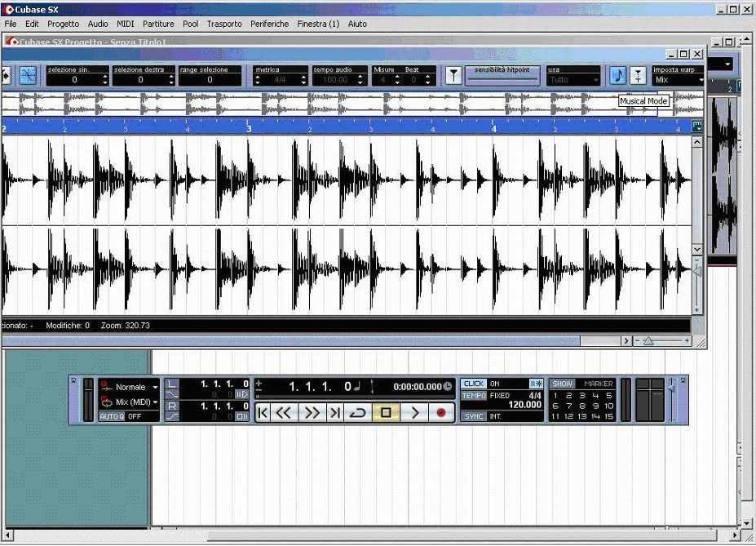The image size is (756, 546).
Task: Click the Fast Forward transport button
Action: pos(312,413)
